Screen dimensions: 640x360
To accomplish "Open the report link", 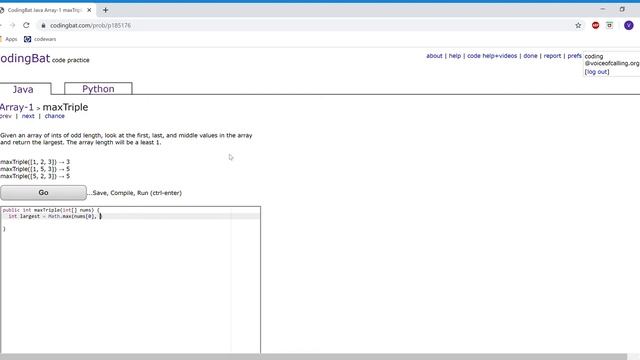I will [552, 56].
